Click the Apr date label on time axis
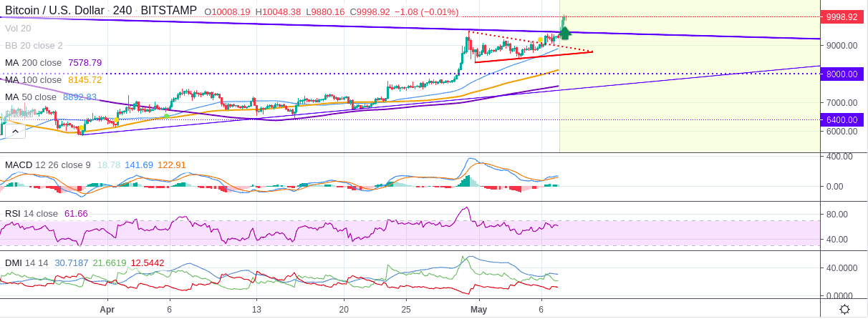Image resolution: width=868 pixels, height=319 pixels. click(107, 310)
